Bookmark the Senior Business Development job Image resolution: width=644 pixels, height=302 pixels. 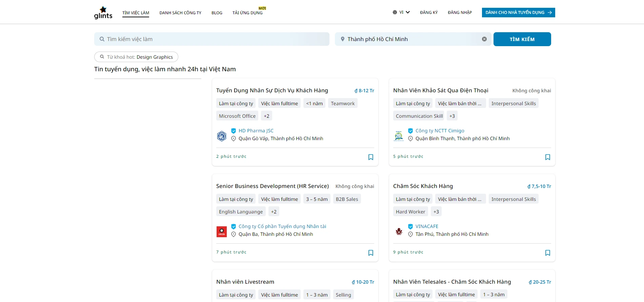371,253
